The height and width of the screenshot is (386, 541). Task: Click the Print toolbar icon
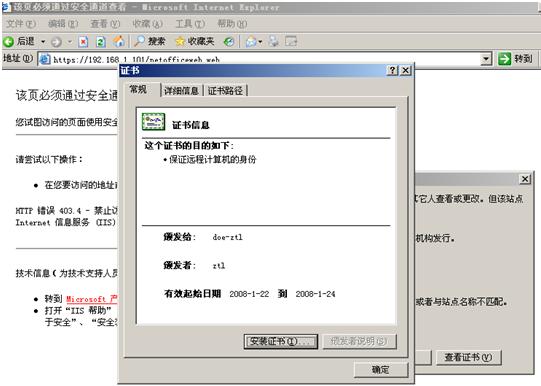coord(274,42)
